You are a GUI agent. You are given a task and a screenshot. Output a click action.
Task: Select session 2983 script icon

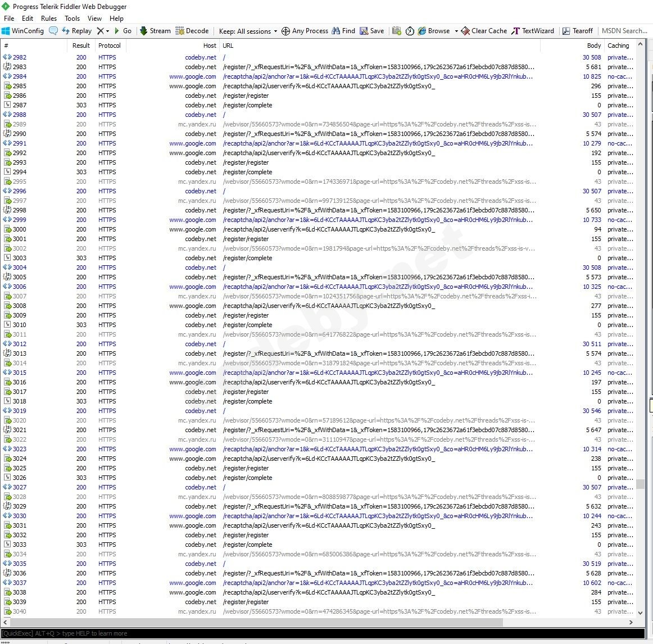[7, 67]
